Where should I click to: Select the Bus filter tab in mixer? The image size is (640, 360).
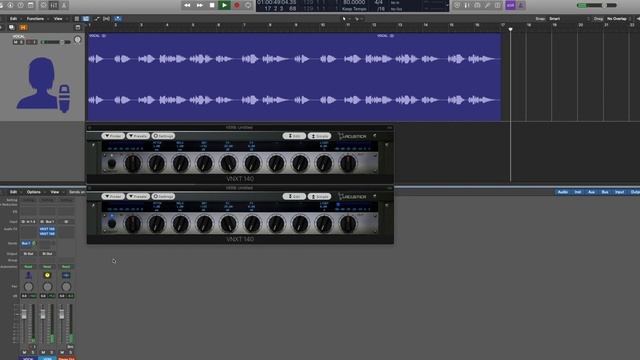pos(605,192)
